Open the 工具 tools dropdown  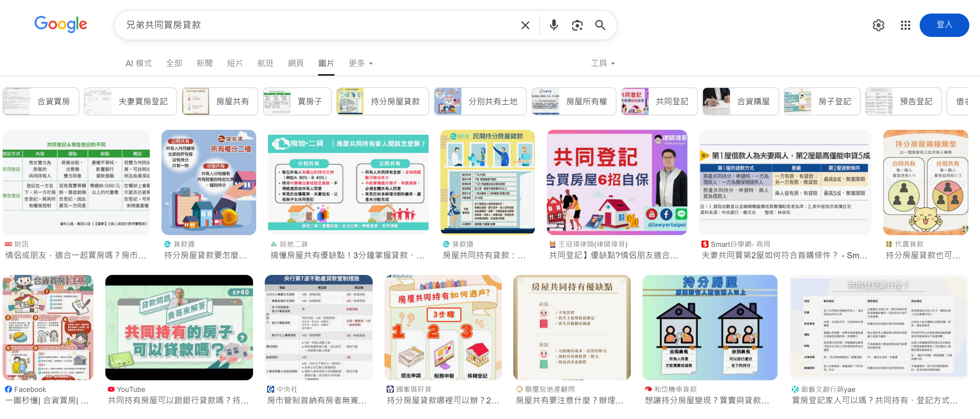tap(602, 63)
